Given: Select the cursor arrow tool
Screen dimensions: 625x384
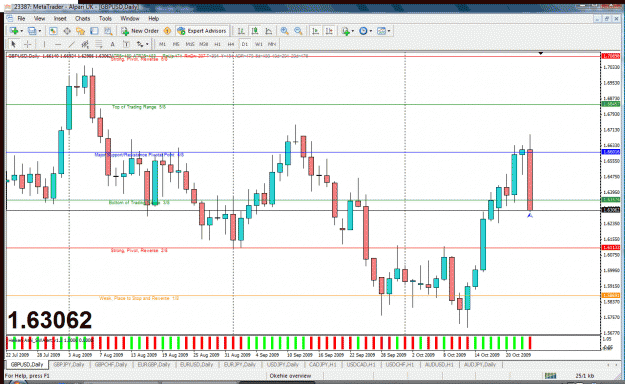Looking at the screenshot, I should click(14, 44).
